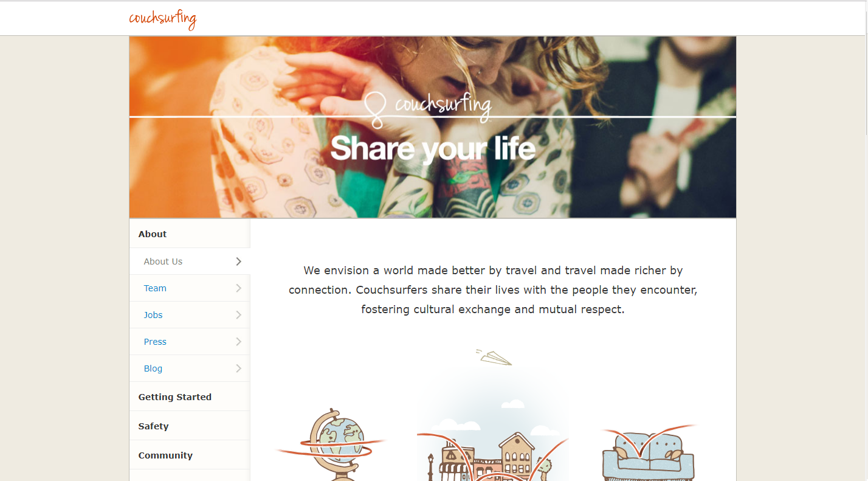Click chevron arrow beside Press
Viewport: 868px width, 481px height.
point(238,342)
